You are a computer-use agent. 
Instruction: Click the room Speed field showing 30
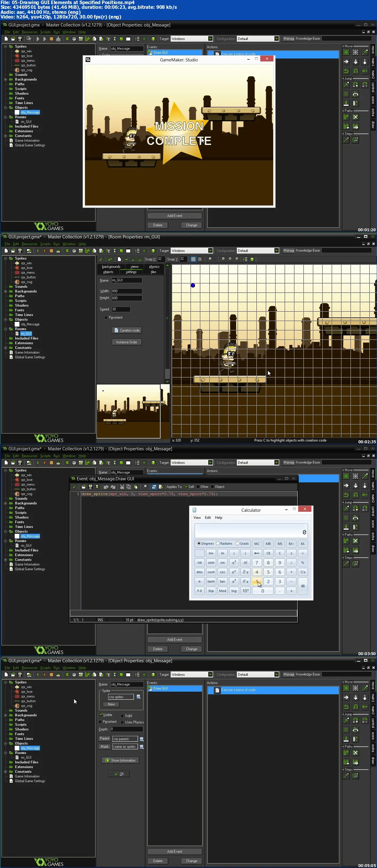click(x=121, y=309)
